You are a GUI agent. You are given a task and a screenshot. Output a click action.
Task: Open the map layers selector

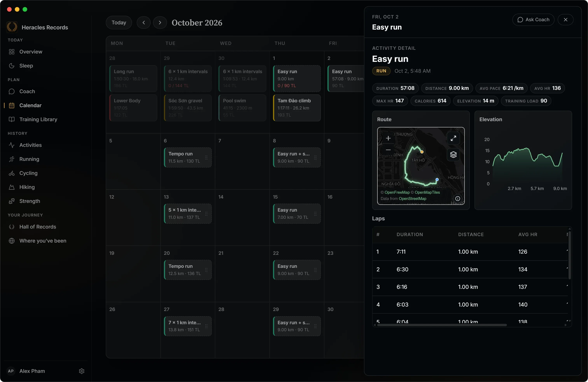pyautogui.click(x=453, y=155)
